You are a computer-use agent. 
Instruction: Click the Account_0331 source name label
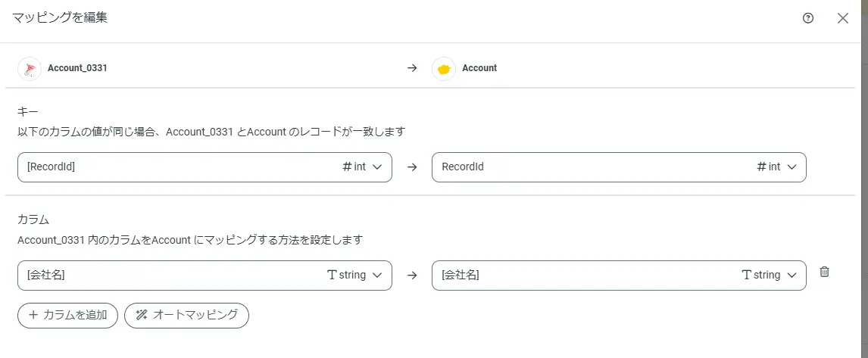point(77,68)
